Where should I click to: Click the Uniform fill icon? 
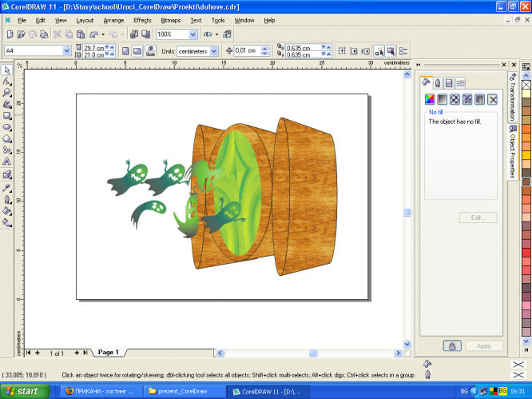coord(430,99)
